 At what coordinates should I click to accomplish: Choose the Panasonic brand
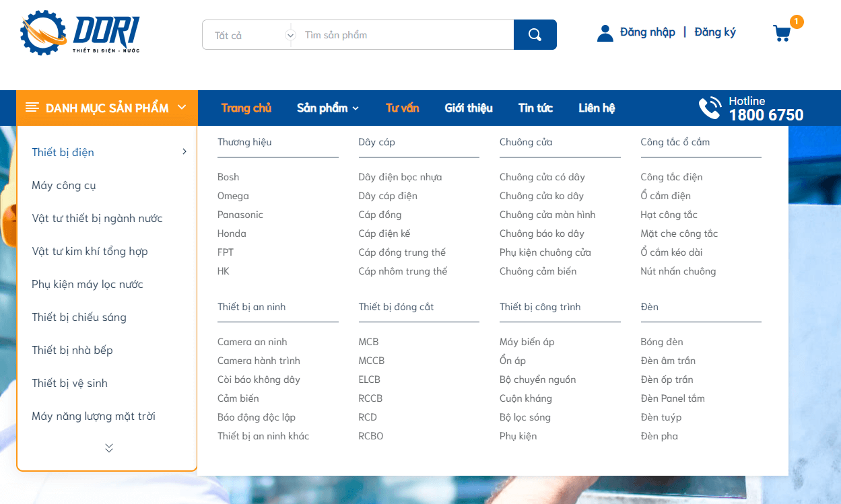tap(240, 215)
